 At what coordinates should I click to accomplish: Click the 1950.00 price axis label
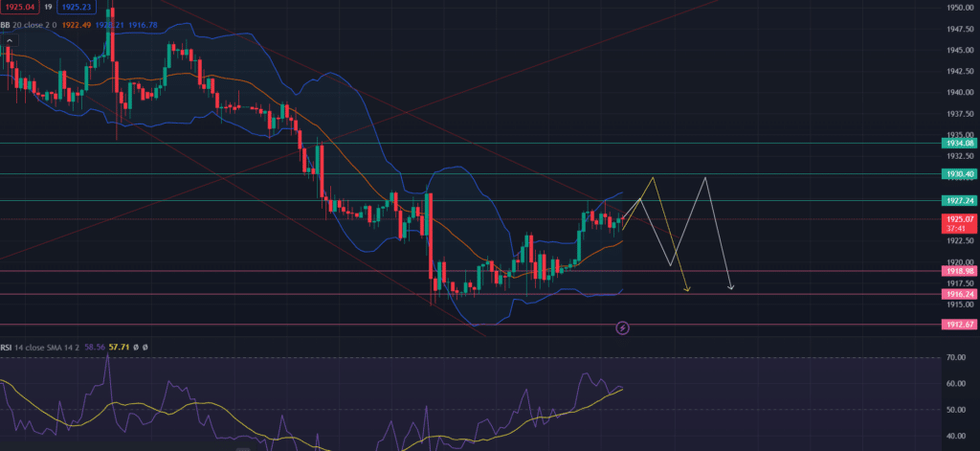pos(961,8)
